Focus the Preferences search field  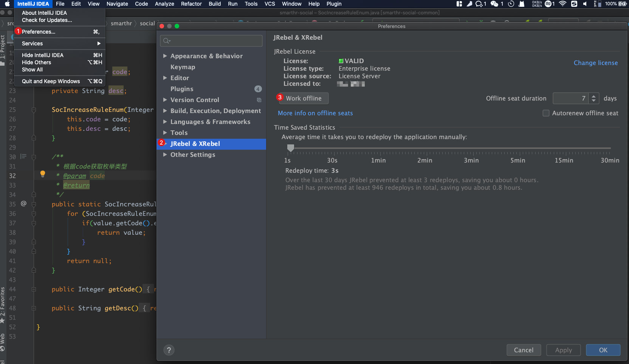[211, 41]
